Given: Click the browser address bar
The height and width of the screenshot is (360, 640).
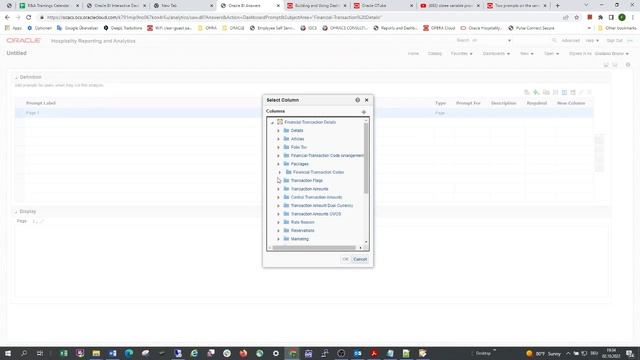Looking at the screenshot, I should (x=302, y=18).
